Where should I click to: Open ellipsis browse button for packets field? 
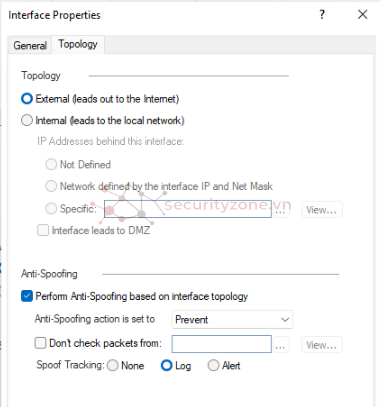click(280, 345)
